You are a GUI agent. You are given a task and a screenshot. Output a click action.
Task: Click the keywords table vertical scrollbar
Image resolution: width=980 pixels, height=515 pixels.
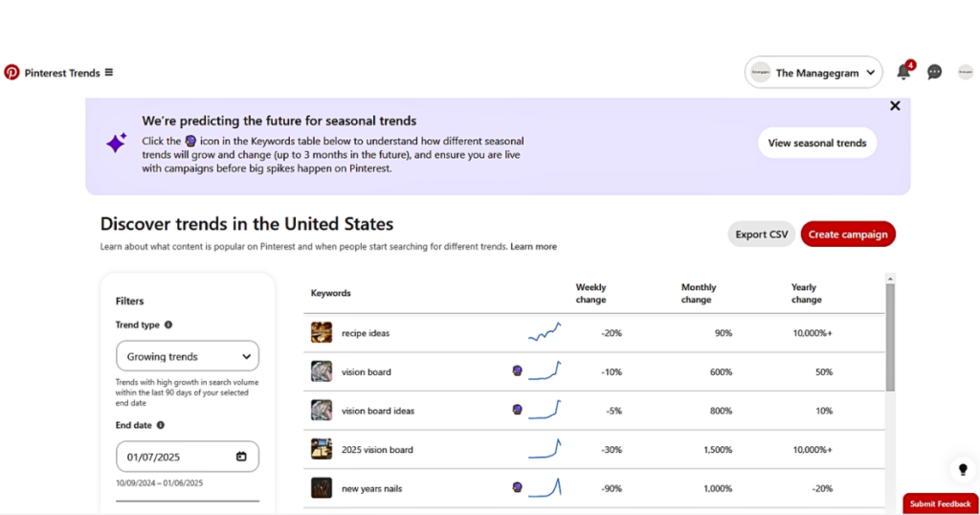890,338
